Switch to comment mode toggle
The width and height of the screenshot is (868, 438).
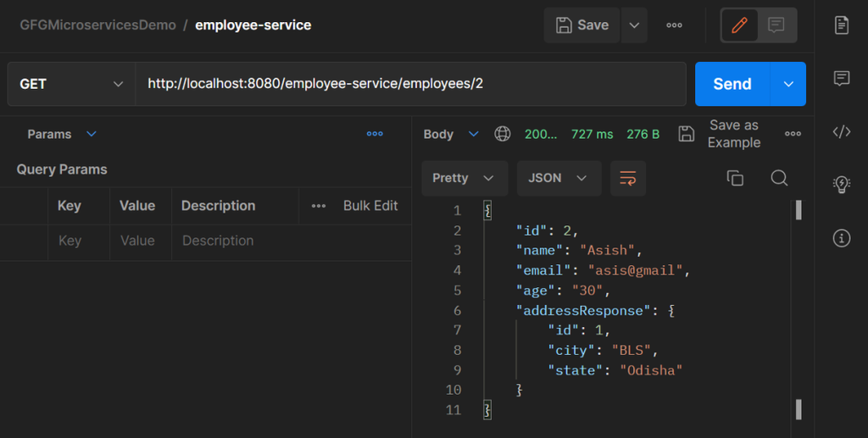coord(776,25)
